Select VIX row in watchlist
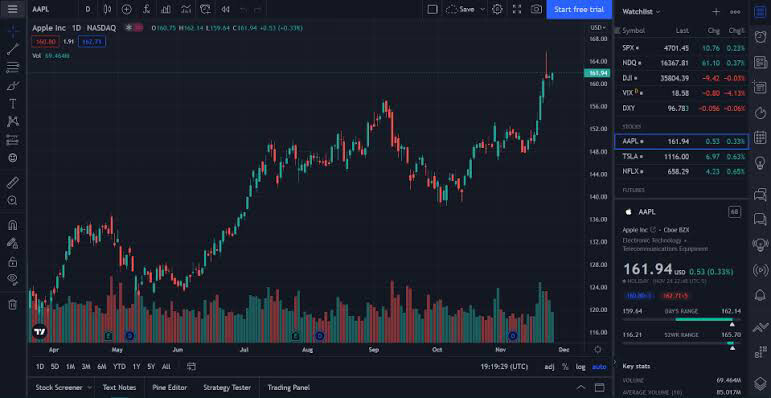This screenshot has height=398, width=771. tap(682, 92)
